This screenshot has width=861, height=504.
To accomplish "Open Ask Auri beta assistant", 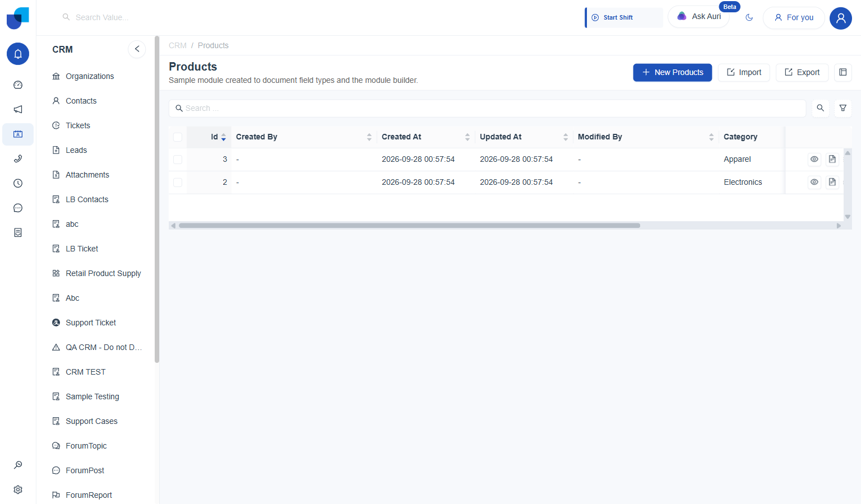I will coord(698,17).
